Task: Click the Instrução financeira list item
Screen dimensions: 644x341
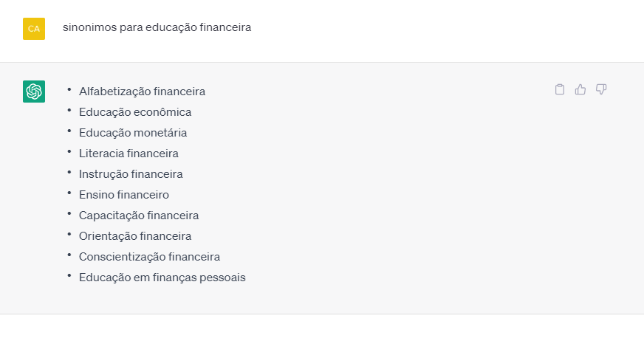Action: [x=131, y=174]
